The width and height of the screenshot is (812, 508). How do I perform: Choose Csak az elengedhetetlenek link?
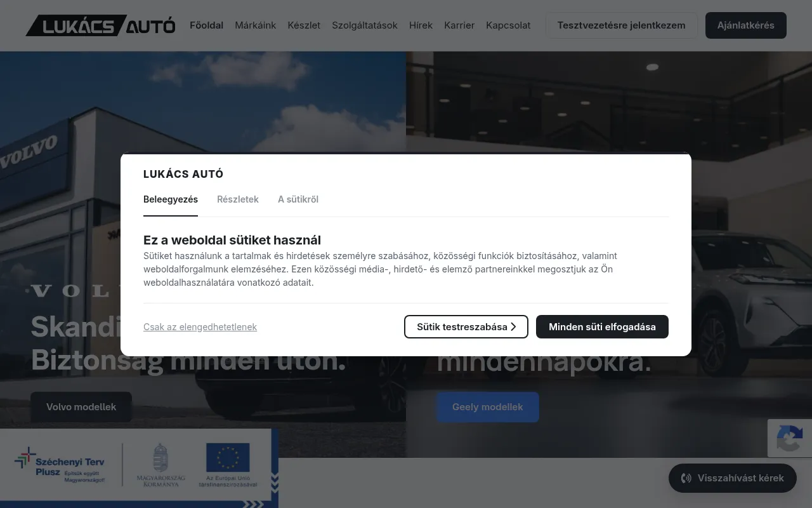click(200, 327)
